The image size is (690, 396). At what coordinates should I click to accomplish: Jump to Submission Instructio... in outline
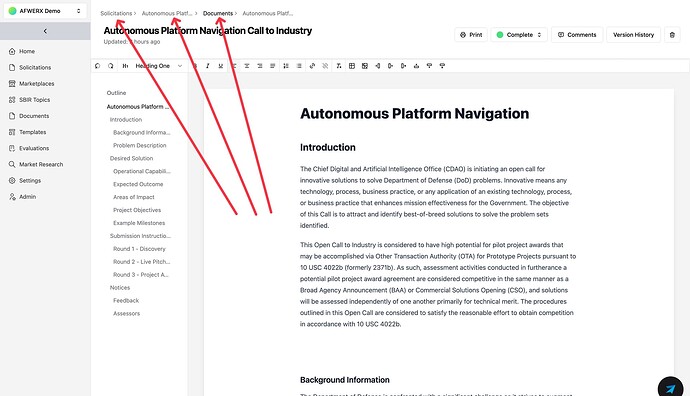pos(140,236)
